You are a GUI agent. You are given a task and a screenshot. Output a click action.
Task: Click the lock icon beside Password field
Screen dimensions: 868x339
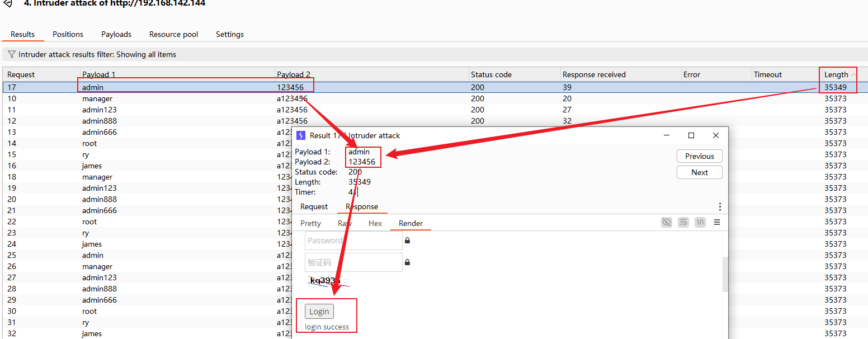point(407,241)
